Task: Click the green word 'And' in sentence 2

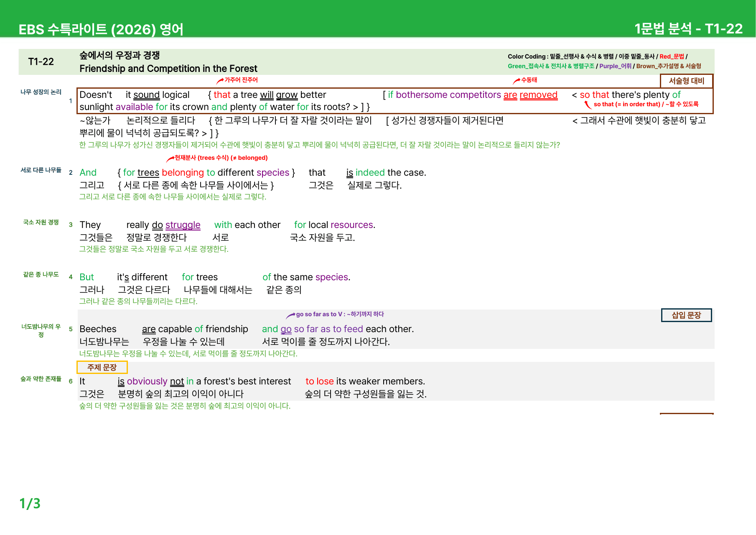Action: [x=88, y=173]
